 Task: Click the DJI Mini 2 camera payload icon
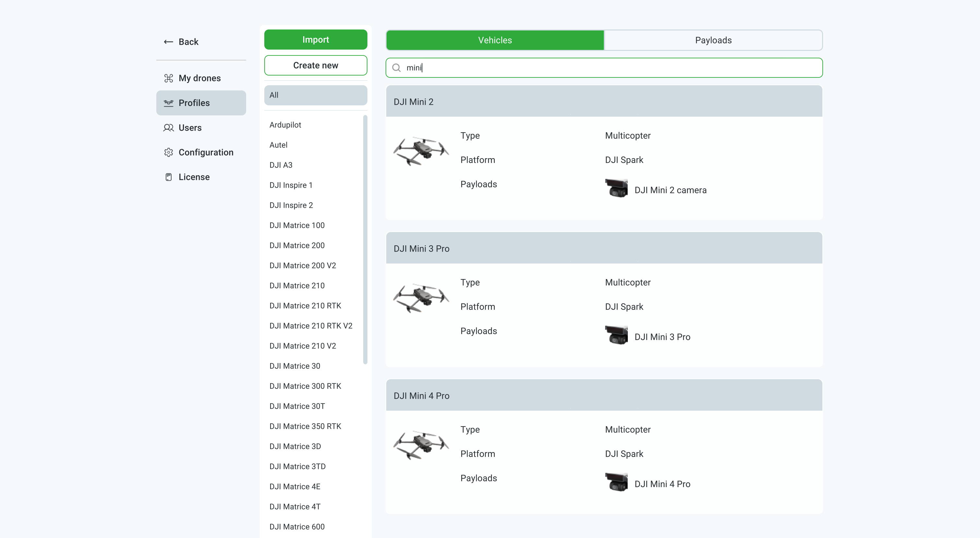(616, 188)
